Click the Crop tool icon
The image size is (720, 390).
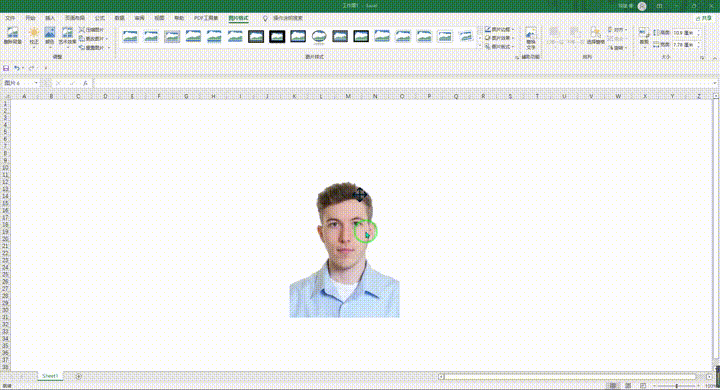644,36
